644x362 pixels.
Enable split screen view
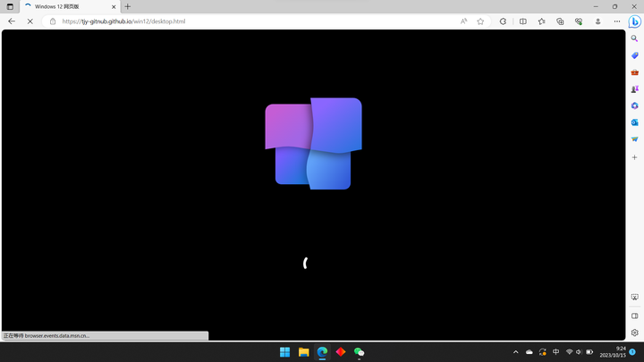523,21
